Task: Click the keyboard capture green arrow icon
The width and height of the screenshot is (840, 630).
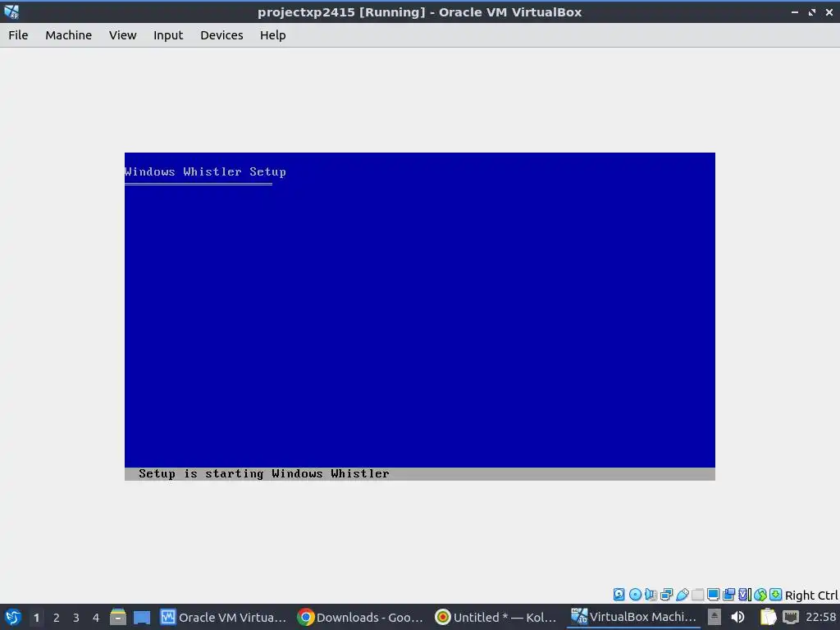Action: (x=775, y=594)
